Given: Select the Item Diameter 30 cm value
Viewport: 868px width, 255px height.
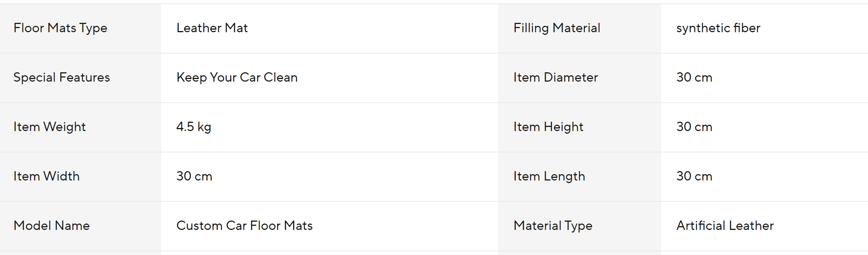Looking at the screenshot, I should click(x=694, y=78).
